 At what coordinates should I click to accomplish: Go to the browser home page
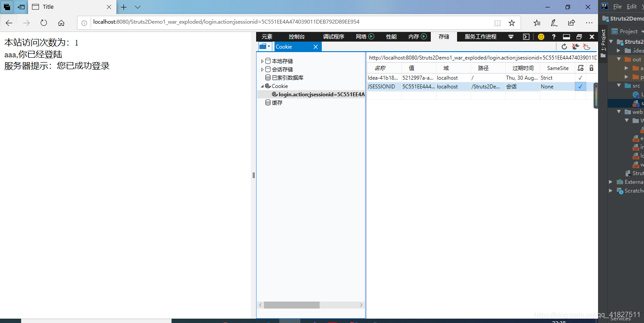(61, 23)
